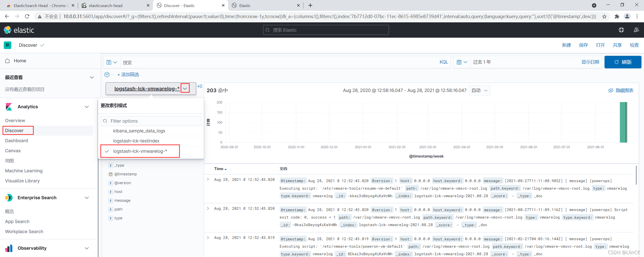Click the green space avatar icon
Image resolution: width=644 pixels, height=257 pixels.
(8, 45)
